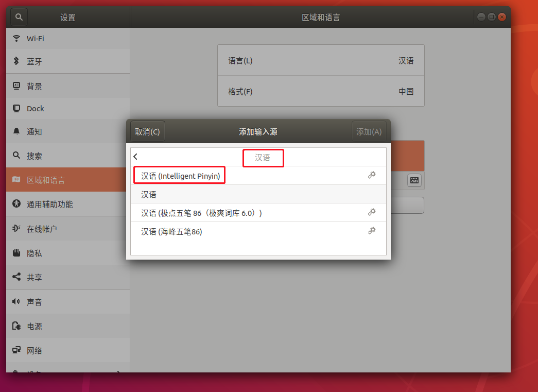538x392 pixels.
Task: Click 添加输入源 dialog title
Action: point(258,132)
